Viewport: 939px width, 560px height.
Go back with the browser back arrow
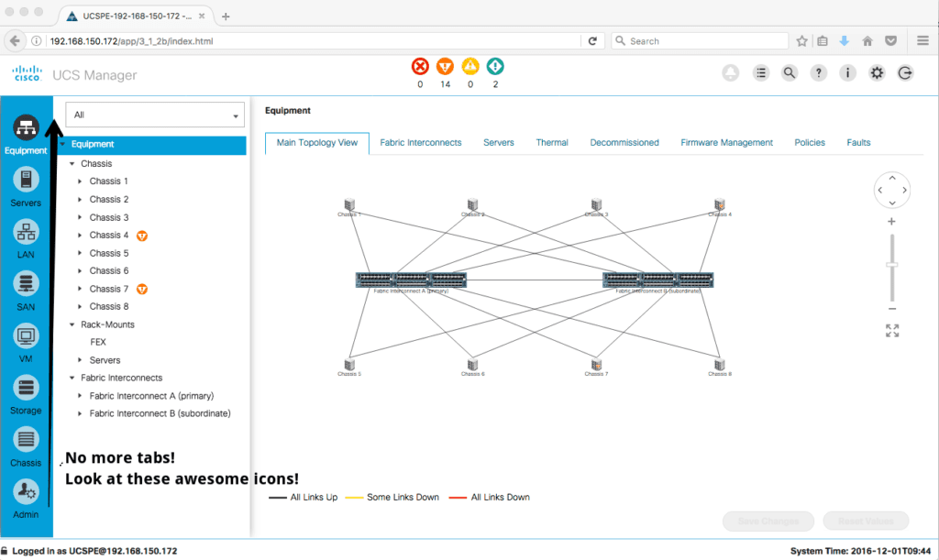point(15,40)
